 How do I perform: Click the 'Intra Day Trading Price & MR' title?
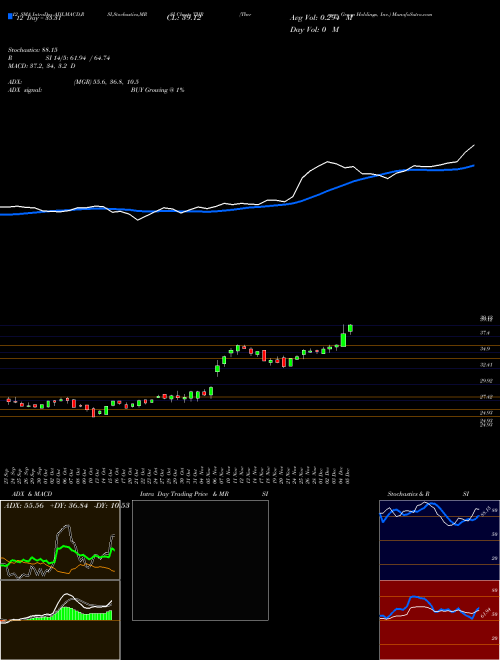[x=184, y=494]
